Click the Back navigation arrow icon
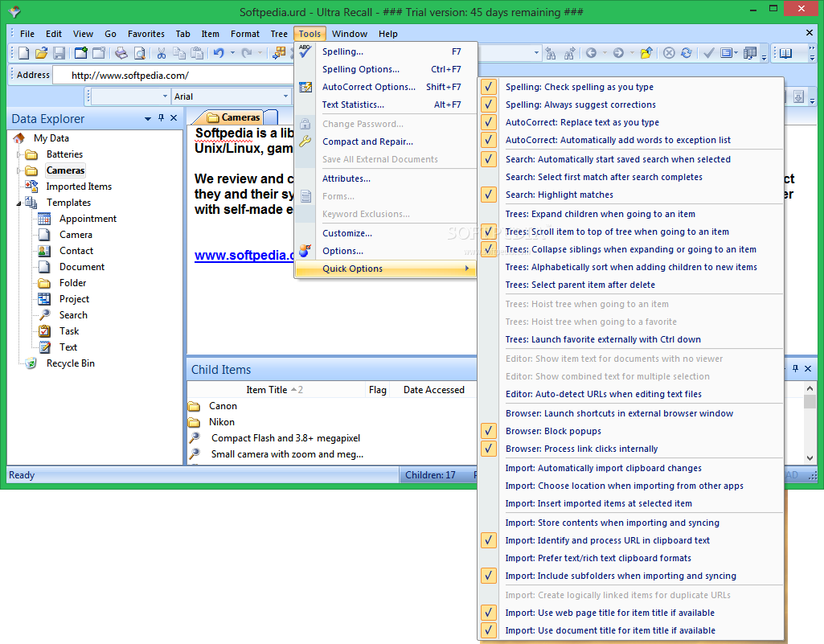 (x=591, y=52)
